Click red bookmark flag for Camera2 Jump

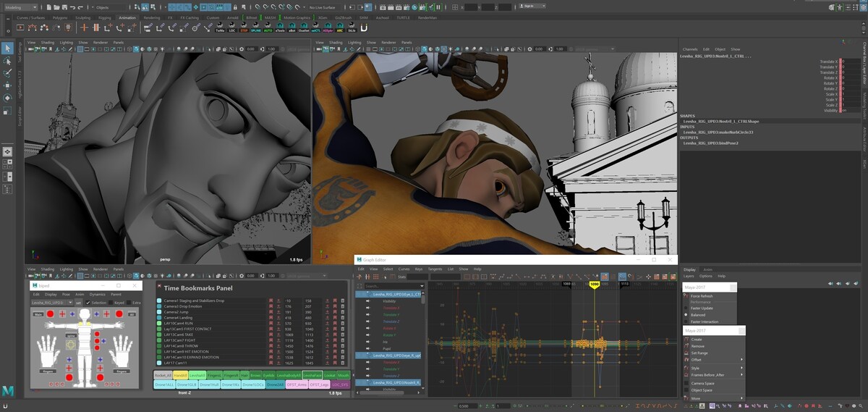(271, 312)
